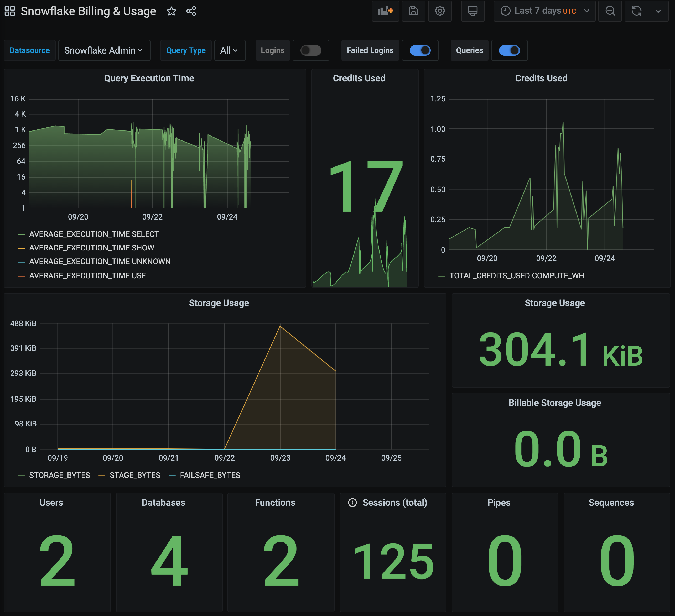This screenshot has width=675, height=616.
Task: Toggle AVERAGE_EXECUTION_TIME SELECT legend series
Action: [x=94, y=234]
